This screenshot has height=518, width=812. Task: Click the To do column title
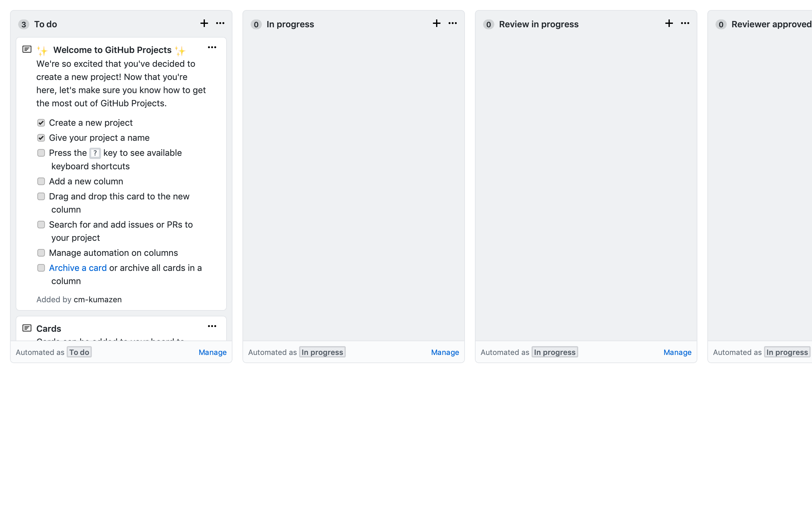point(45,24)
